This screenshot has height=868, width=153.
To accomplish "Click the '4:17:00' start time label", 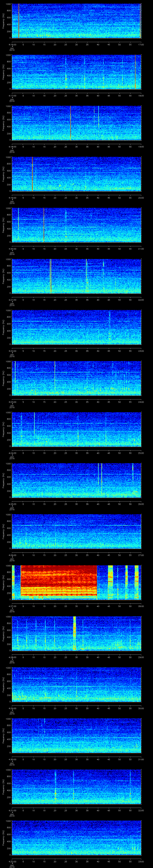I will coord(12,96).
